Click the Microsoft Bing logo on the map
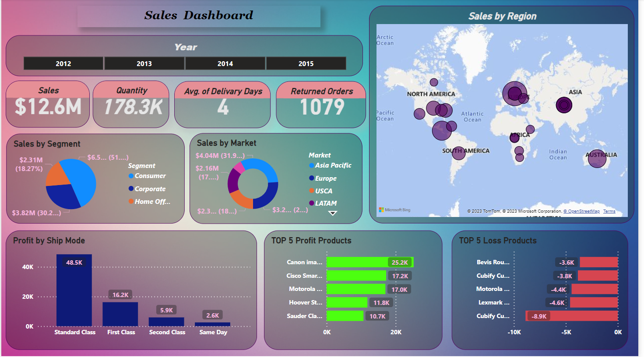Image resolution: width=644 pixels, height=357 pixels. [394, 209]
